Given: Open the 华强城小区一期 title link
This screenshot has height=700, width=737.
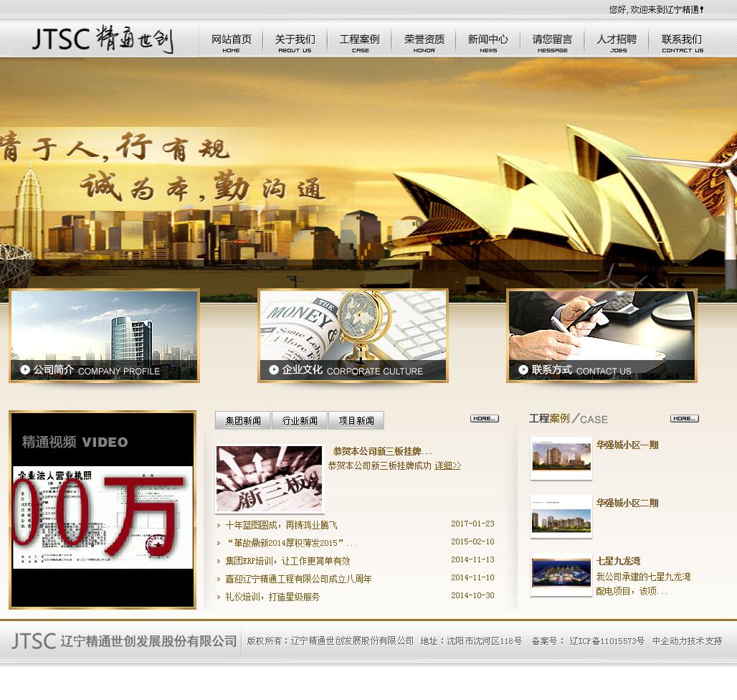Looking at the screenshot, I should (x=627, y=445).
